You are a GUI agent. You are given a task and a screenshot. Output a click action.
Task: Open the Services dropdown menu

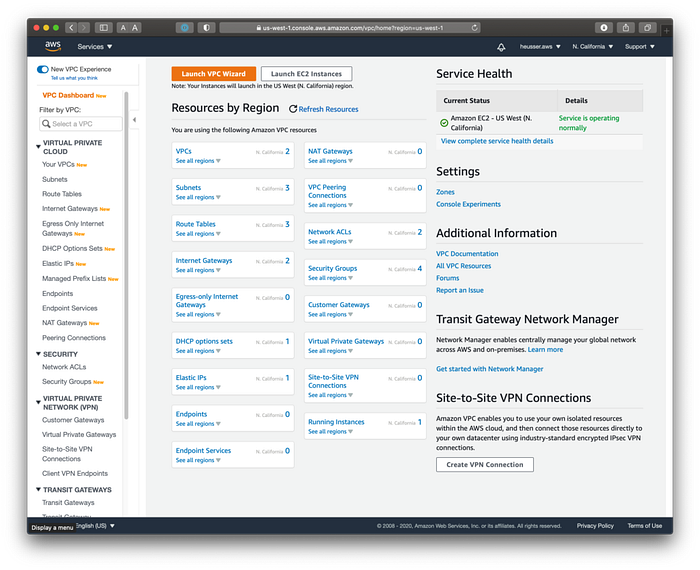[95, 46]
